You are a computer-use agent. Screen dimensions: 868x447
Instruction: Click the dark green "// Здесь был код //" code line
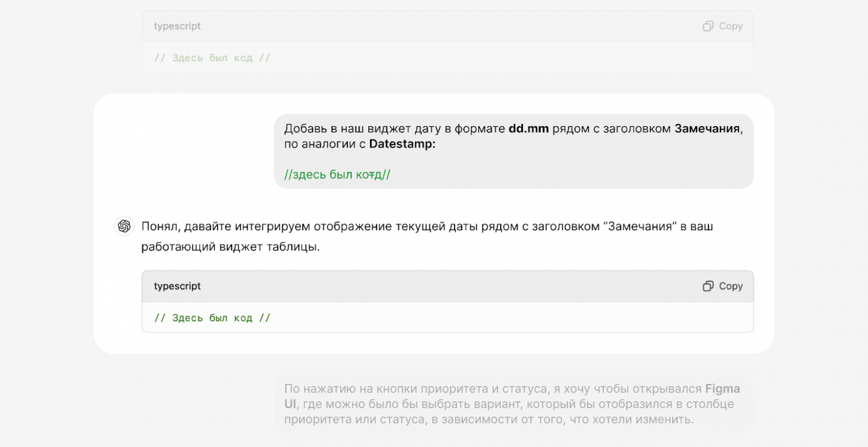pyautogui.click(x=212, y=318)
